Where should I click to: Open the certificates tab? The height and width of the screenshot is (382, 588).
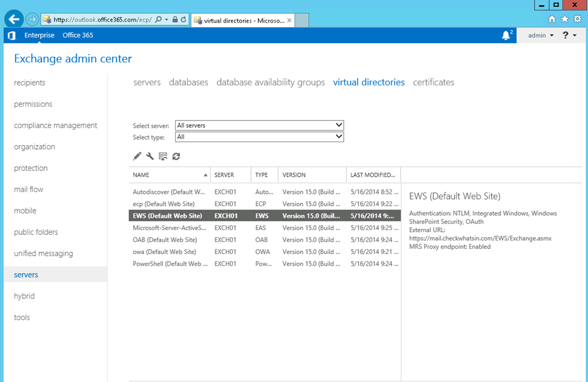[x=434, y=82]
